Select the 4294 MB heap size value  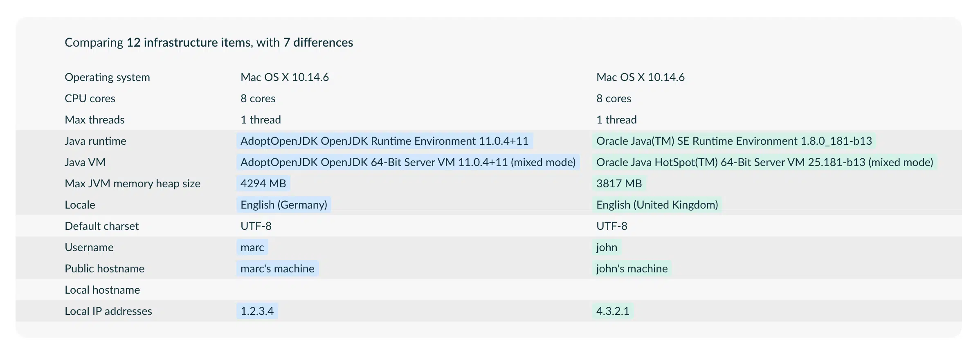263,184
